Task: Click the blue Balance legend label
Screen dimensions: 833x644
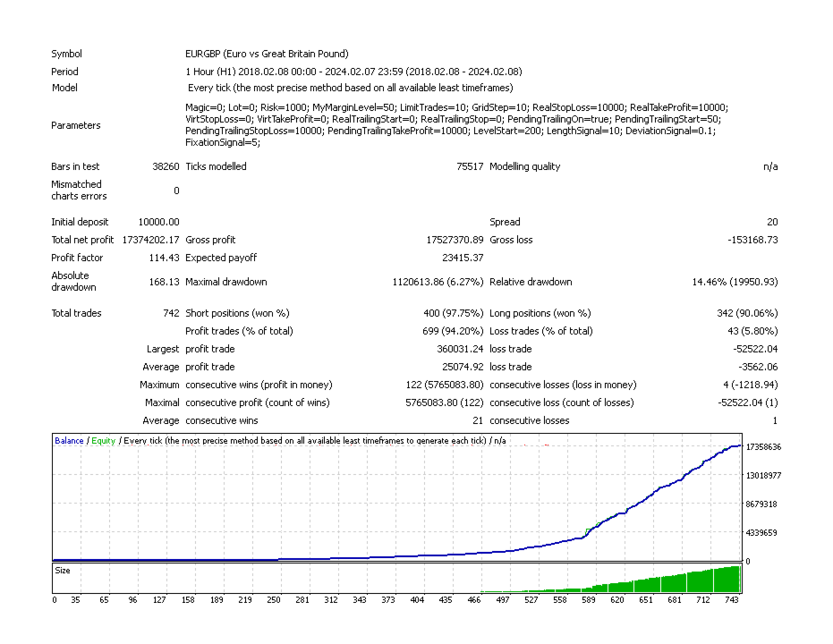Action: point(69,441)
